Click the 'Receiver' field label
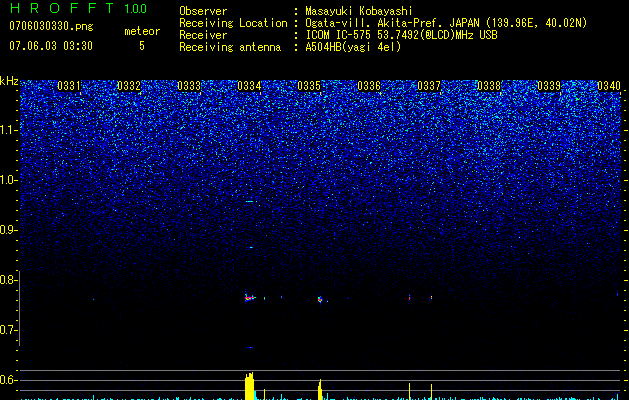629x400 pixels. (x=203, y=35)
